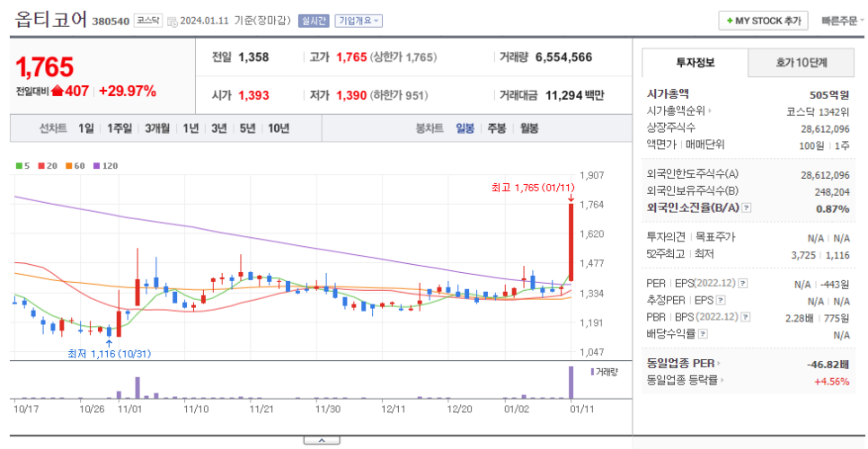Click the 동일업종 PER link
This screenshot has height=449, width=868.
coord(683,364)
